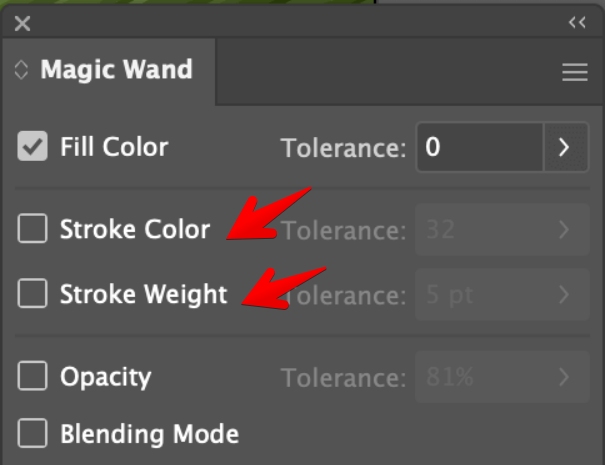Image resolution: width=605 pixels, height=465 pixels.
Task: Open the Opacity tolerance arrow
Action: 565,377
